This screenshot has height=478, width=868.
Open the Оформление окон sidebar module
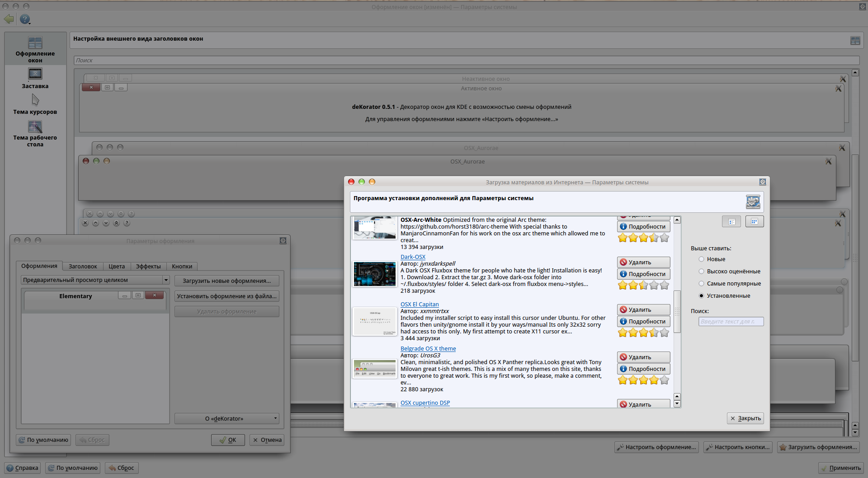click(x=35, y=49)
